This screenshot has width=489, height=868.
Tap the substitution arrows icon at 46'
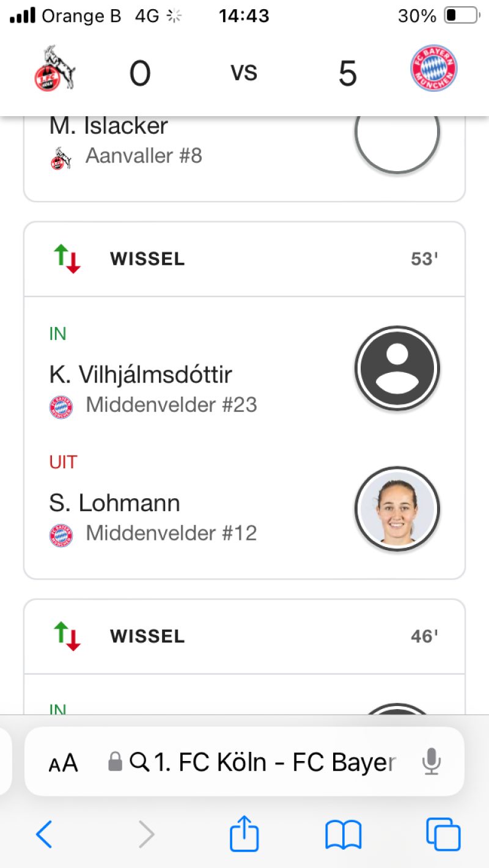point(67,636)
